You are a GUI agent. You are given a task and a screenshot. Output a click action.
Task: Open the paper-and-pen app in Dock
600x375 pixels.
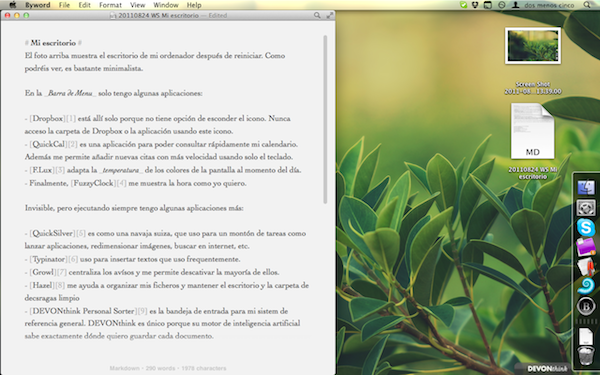pos(586,267)
